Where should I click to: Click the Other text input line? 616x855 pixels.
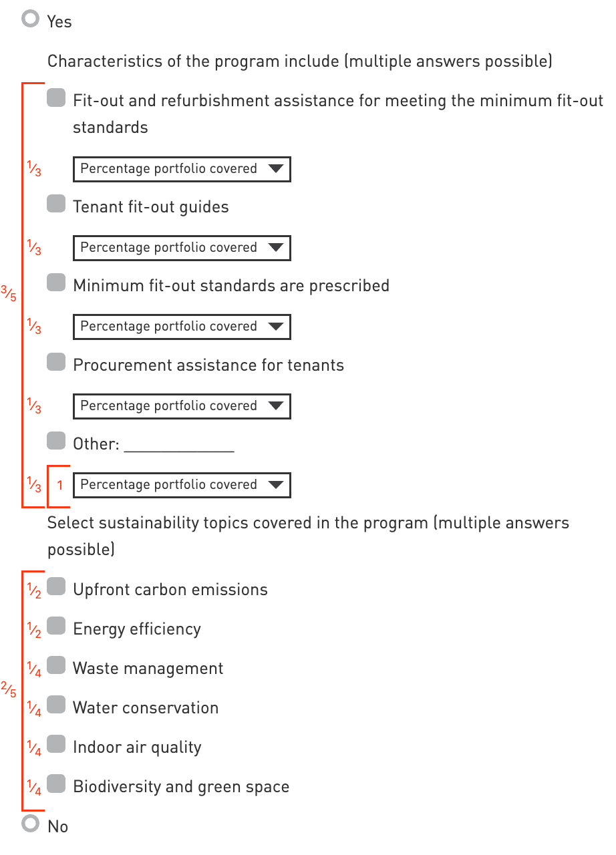coord(179,444)
